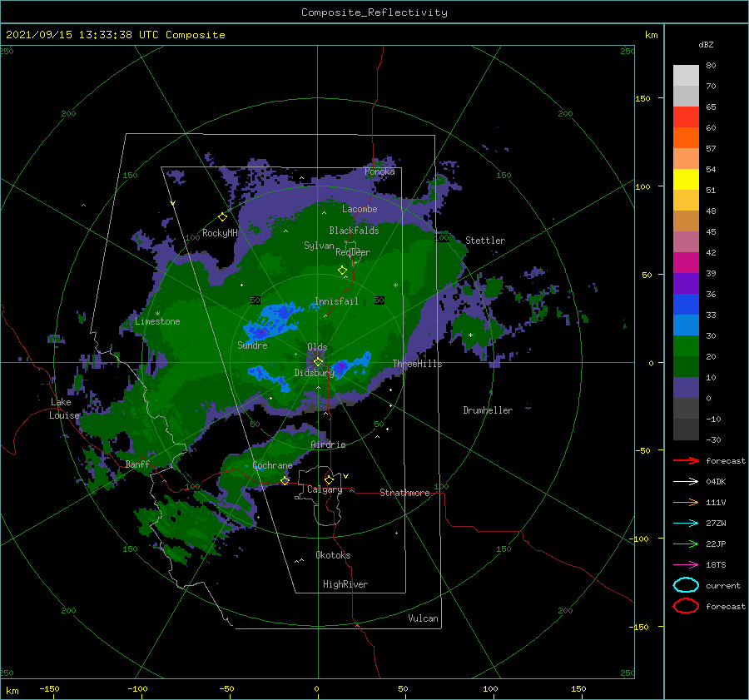The height and width of the screenshot is (700, 749).
Task: Click the Composite_Reflectivity title
Action: coord(374,12)
